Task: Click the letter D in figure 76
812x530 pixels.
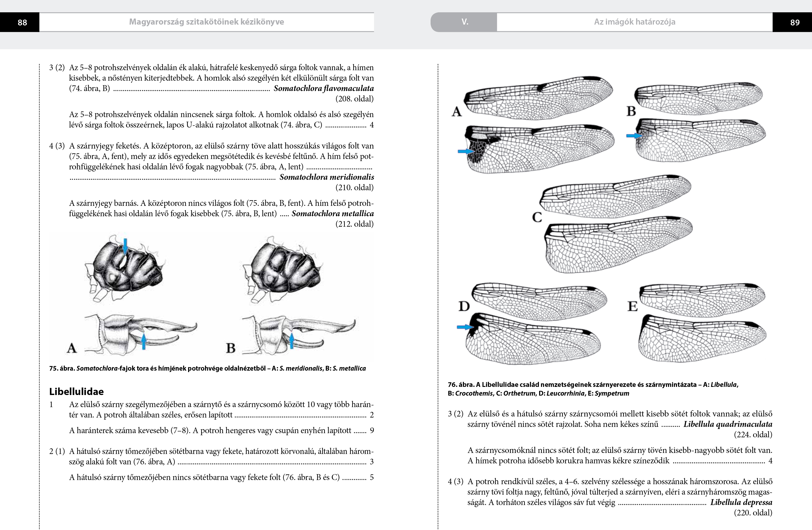Action: (464, 306)
